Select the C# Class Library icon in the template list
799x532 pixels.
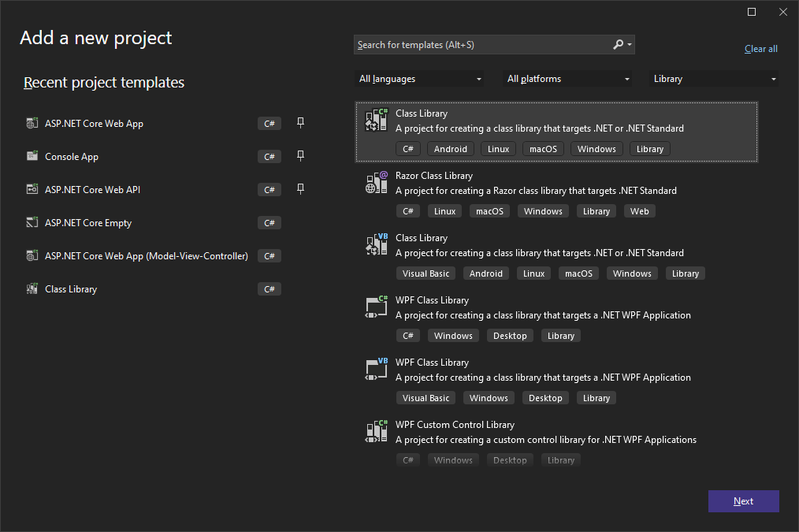[377, 121]
